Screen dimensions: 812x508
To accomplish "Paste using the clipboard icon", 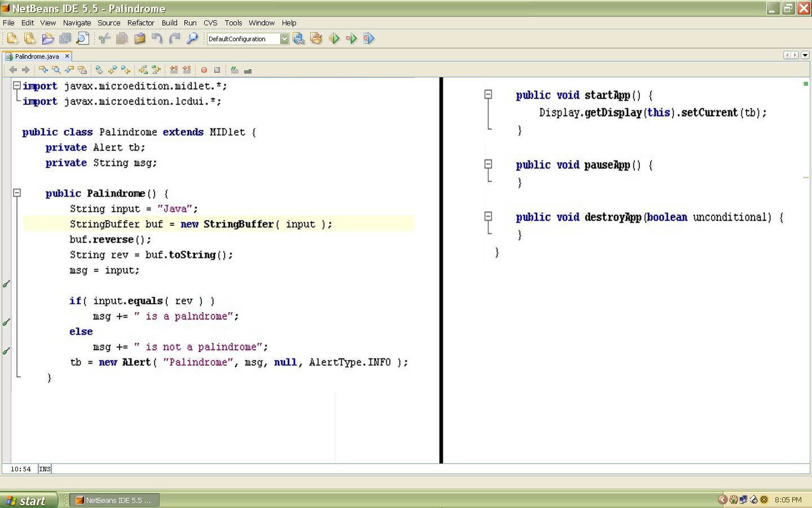I will 140,38.
